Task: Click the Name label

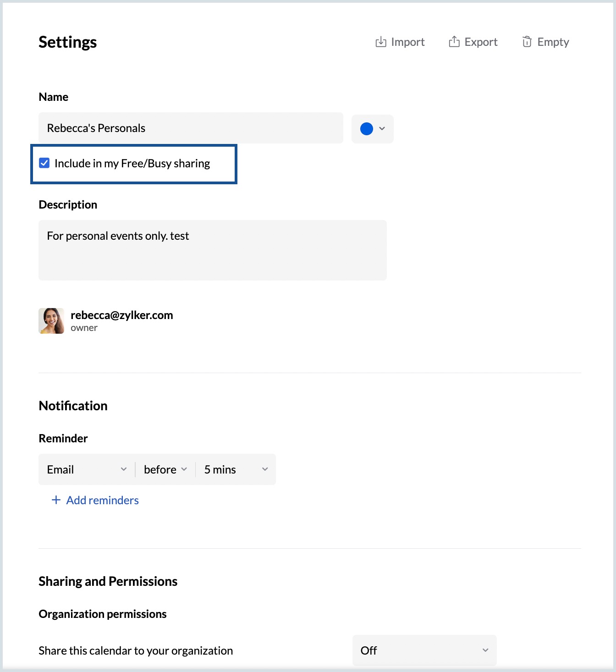Action: (54, 97)
